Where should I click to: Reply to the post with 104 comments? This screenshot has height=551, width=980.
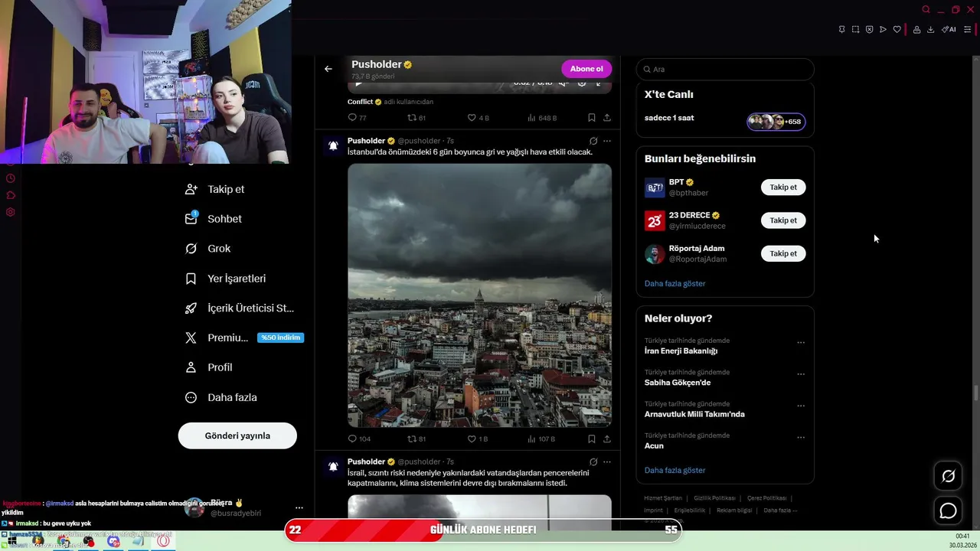pyautogui.click(x=359, y=439)
